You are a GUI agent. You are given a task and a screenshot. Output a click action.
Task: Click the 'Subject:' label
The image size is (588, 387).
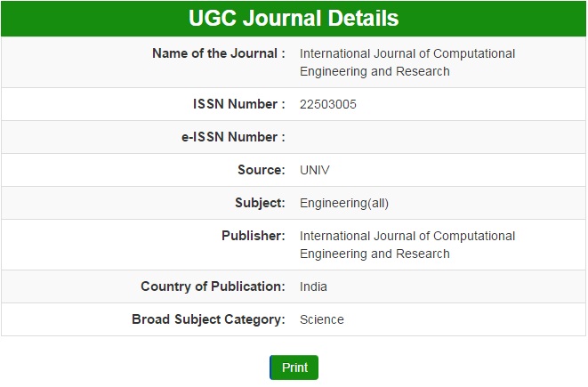click(x=260, y=203)
